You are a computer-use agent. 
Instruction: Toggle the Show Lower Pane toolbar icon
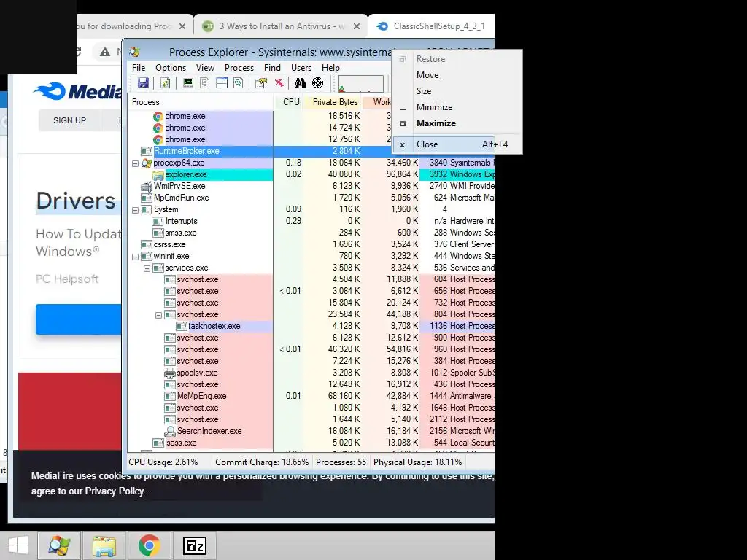[222, 83]
